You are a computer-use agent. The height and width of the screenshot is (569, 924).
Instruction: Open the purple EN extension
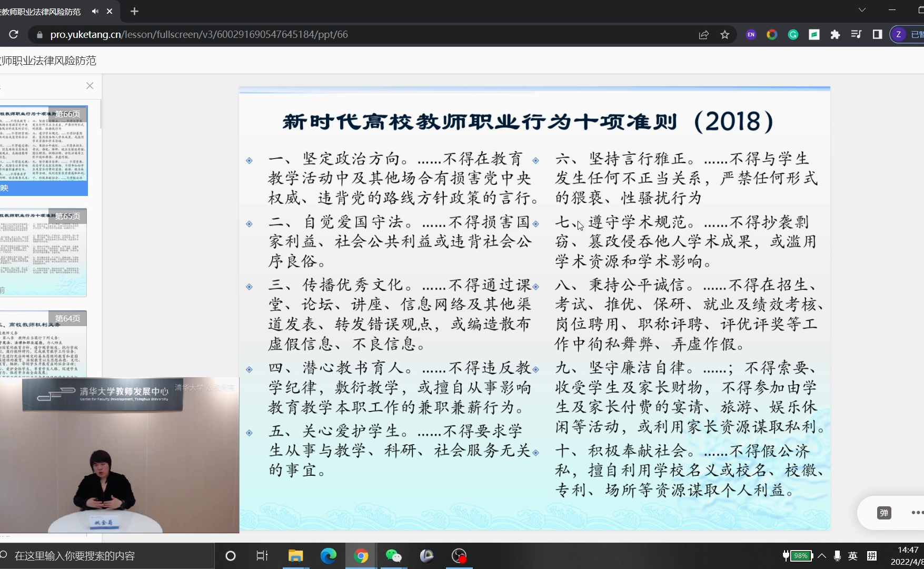coord(750,34)
